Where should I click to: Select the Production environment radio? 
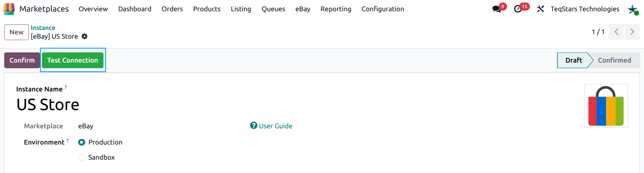tap(82, 142)
